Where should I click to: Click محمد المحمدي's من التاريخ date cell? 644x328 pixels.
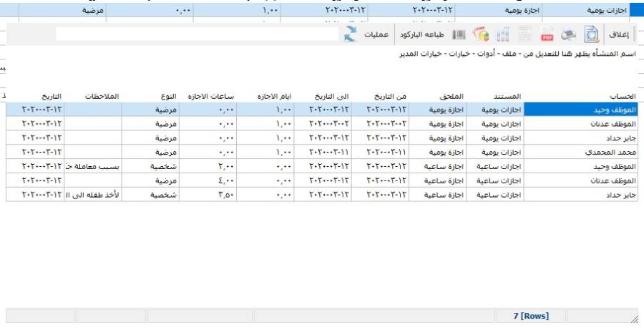381,153
